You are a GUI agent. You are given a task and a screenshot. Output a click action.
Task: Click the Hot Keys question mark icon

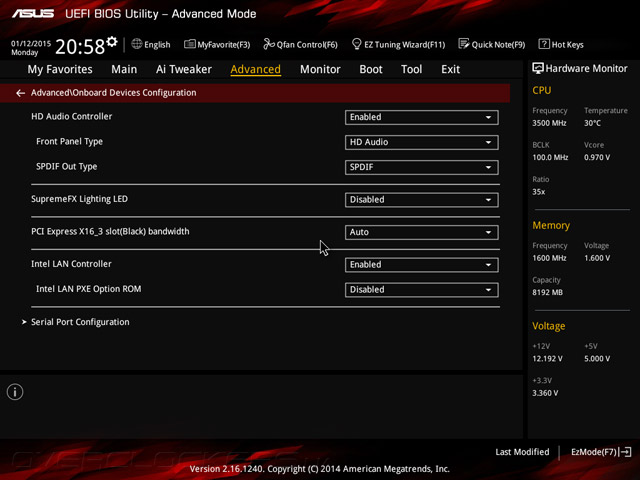(x=544, y=44)
